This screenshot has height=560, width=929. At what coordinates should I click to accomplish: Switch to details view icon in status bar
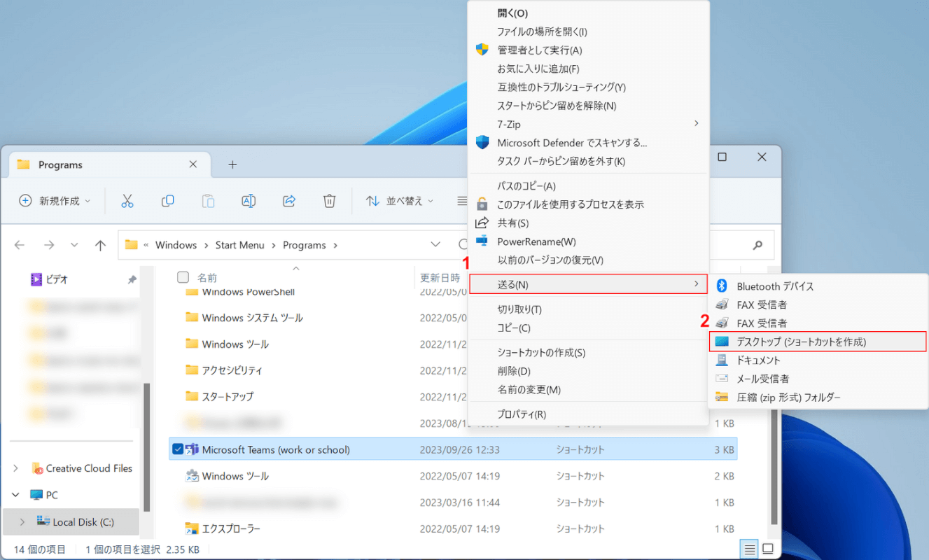pos(750,549)
